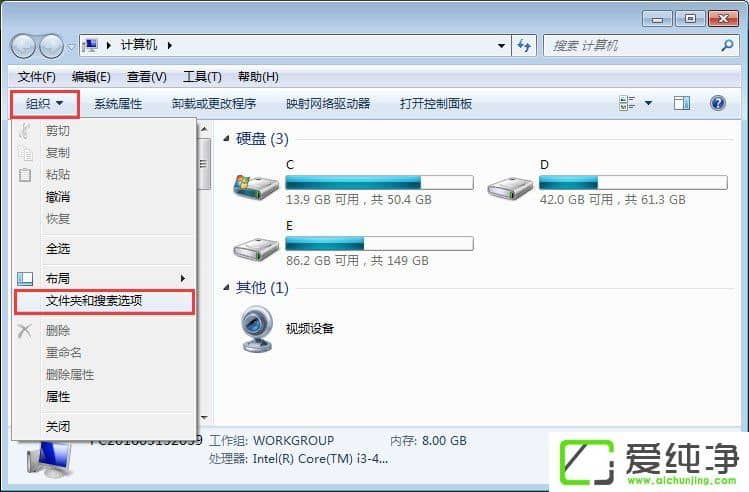This screenshot has height=492, width=749.
Task: Open the C drive icon
Action: click(x=256, y=187)
